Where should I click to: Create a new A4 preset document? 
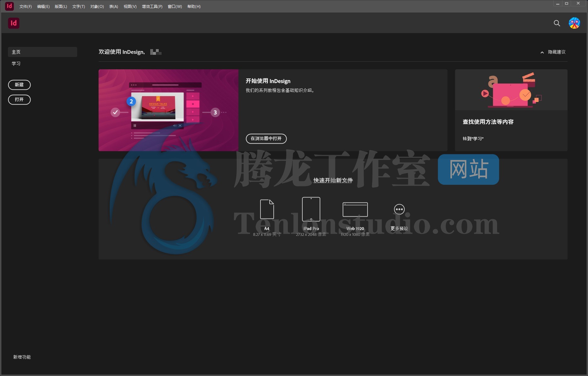click(267, 209)
